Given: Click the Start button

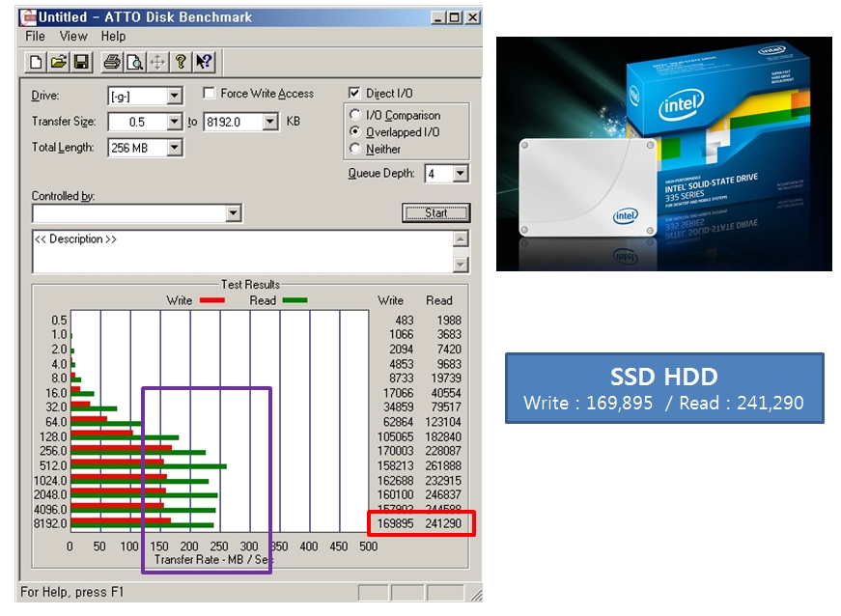Looking at the screenshot, I should pos(436,212).
